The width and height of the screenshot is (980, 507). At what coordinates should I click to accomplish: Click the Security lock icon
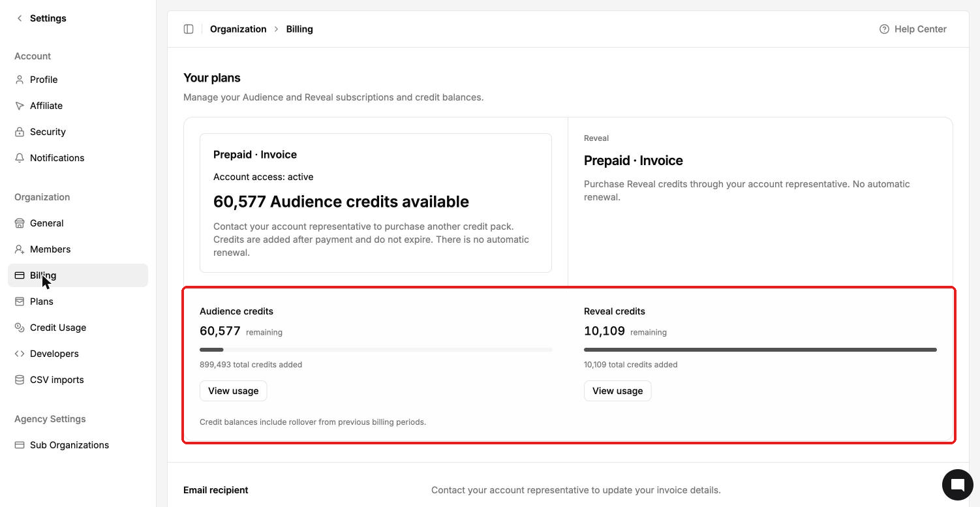(x=20, y=132)
